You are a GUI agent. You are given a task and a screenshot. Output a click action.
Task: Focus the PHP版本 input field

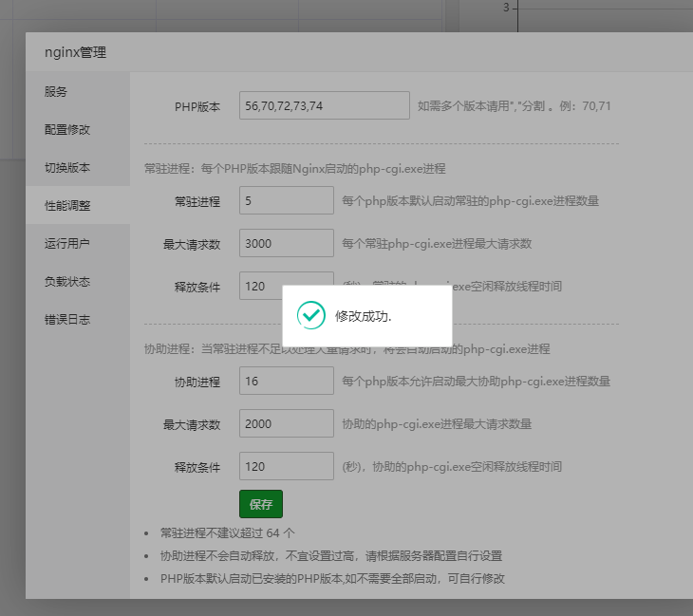pyautogui.click(x=325, y=105)
